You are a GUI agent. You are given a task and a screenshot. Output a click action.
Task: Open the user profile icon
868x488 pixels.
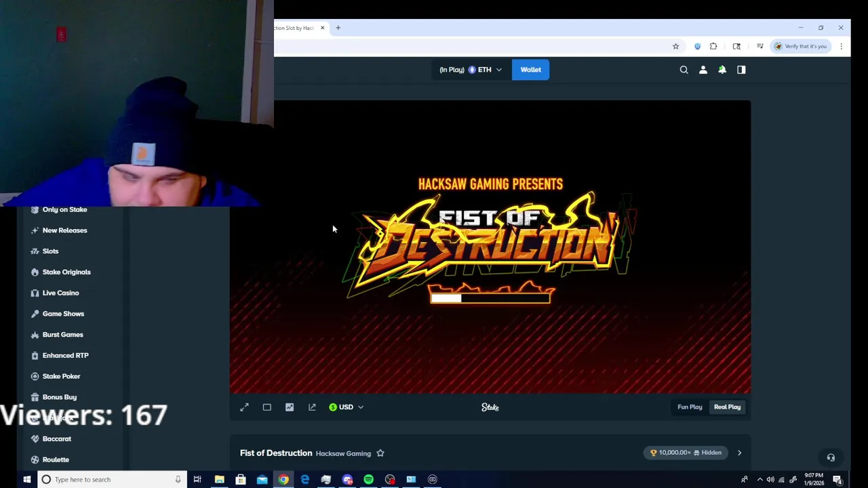coord(703,70)
